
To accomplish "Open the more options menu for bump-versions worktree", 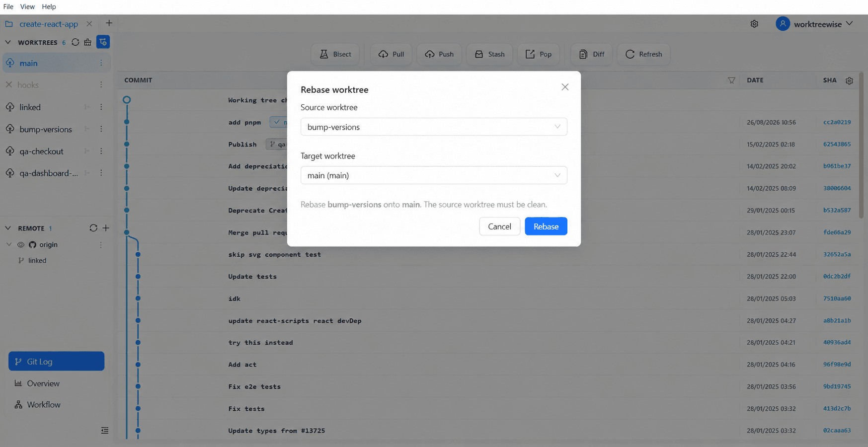I will 101,129.
